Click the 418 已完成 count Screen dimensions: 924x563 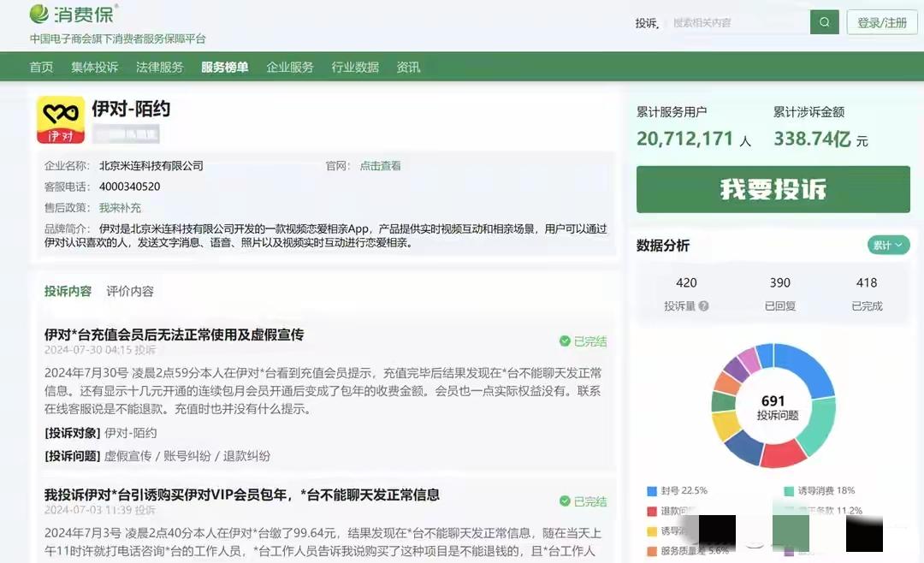pyautogui.click(x=866, y=283)
